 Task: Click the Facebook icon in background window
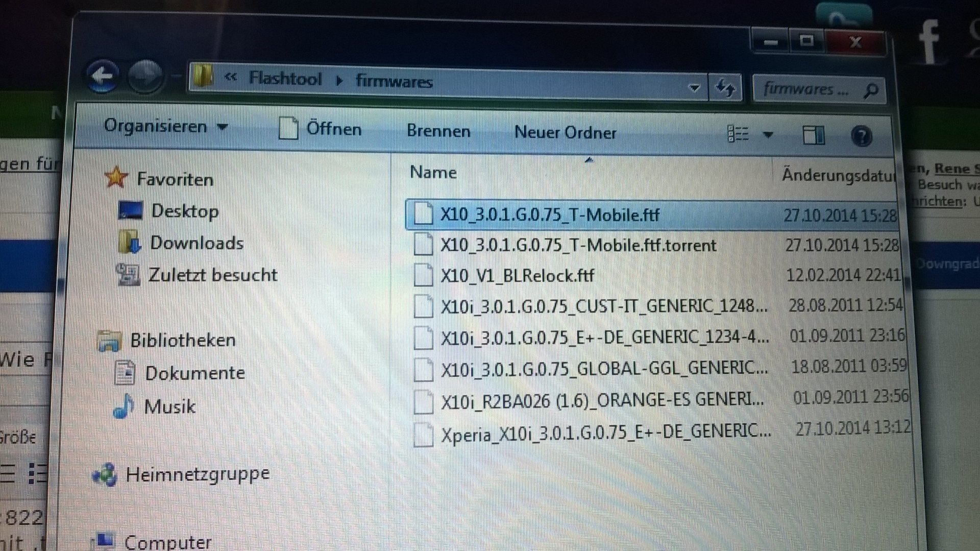(x=929, y=42)
